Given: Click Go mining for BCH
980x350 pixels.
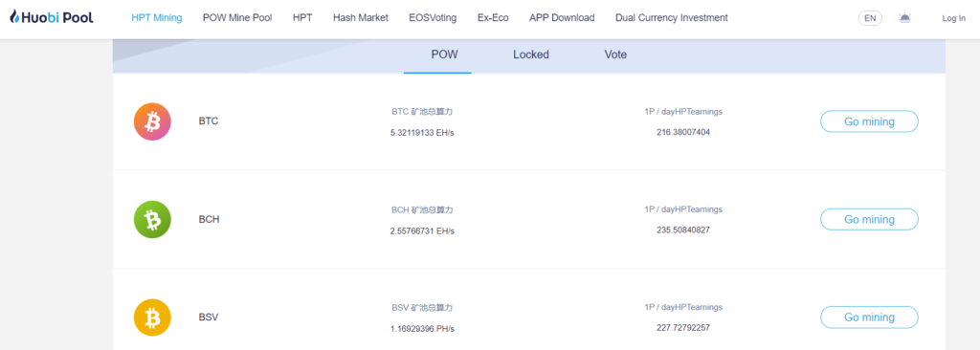Looking at the screenshot, I should point(869,220).
